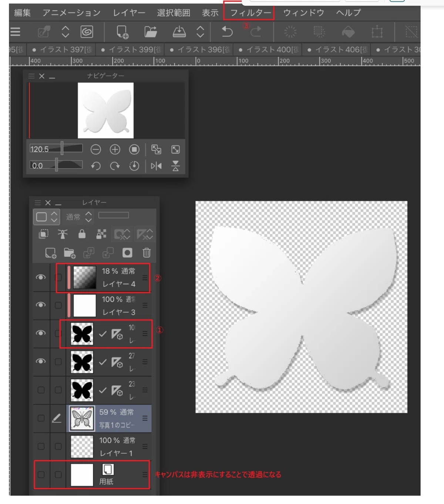Expand the enable mask options chevron

127,234
